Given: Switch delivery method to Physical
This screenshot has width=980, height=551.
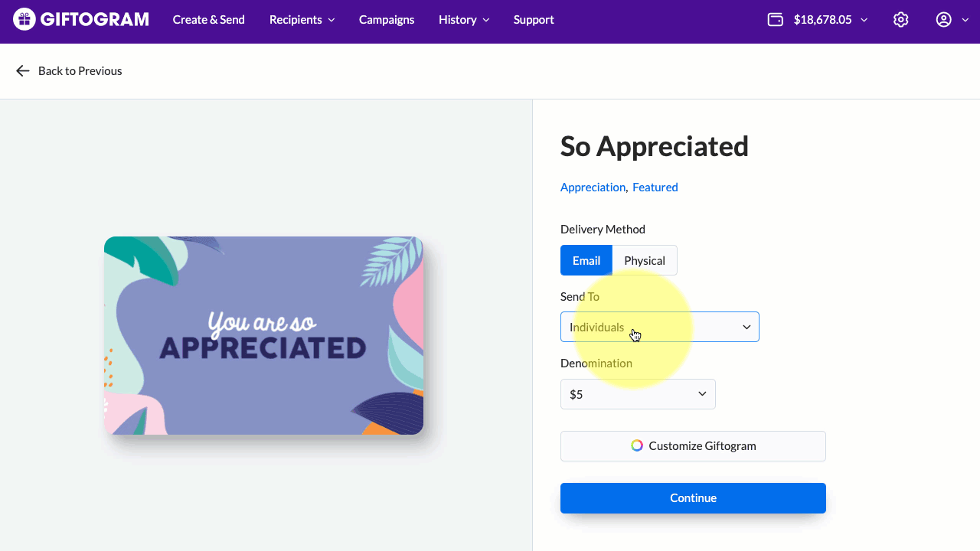Looking at the screenshot, I should (644, 260).
